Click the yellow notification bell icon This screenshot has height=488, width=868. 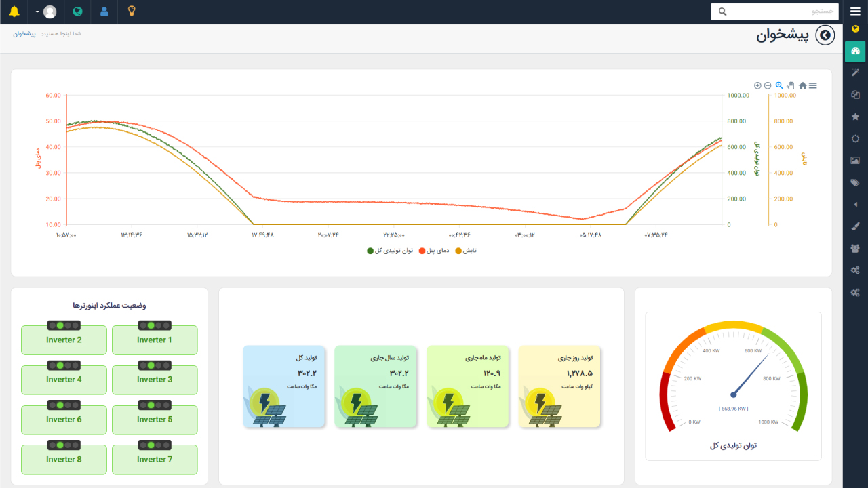[14, 12]
